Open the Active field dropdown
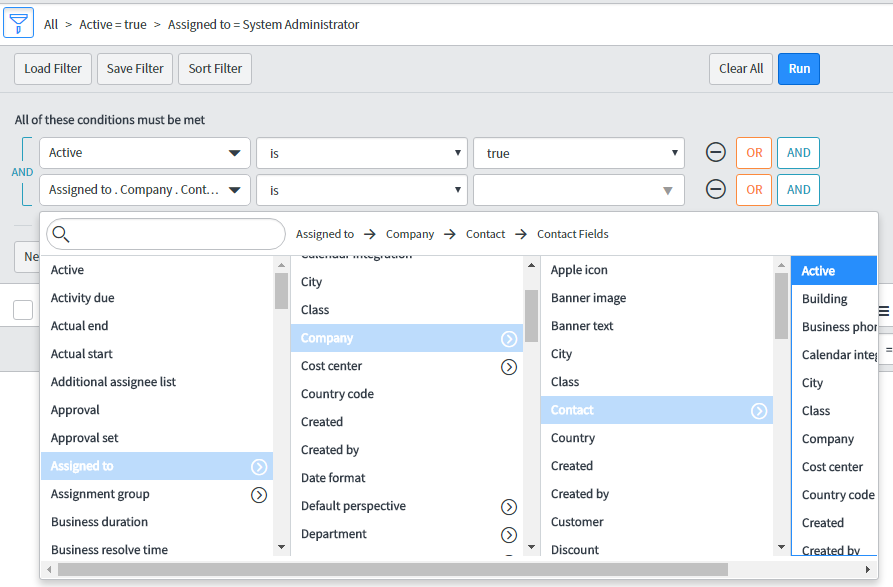The width and height of the screenshot is (893, 587). (144, 151)
